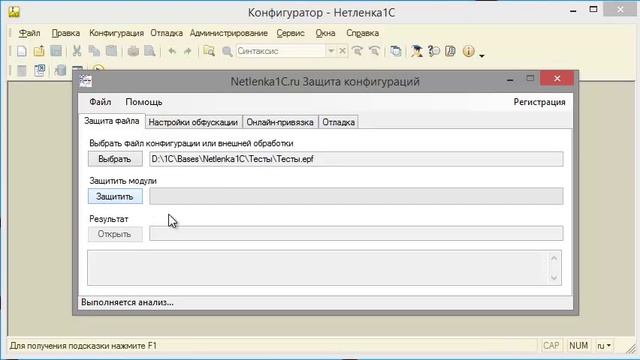This screenshot has height=360, width=640.
Task: Open the Помощь menu in dialog
Action: [x=144, y=102]
